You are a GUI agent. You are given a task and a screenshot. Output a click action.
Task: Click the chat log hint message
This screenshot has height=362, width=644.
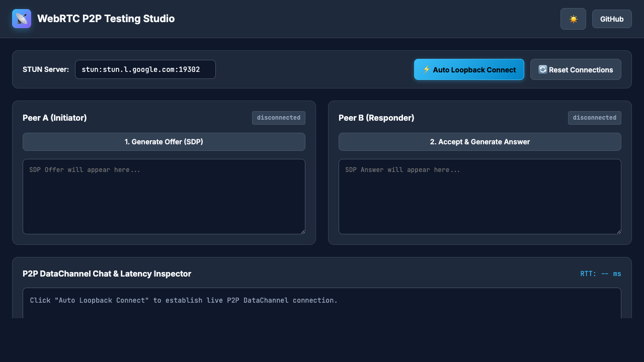point(184,300)
